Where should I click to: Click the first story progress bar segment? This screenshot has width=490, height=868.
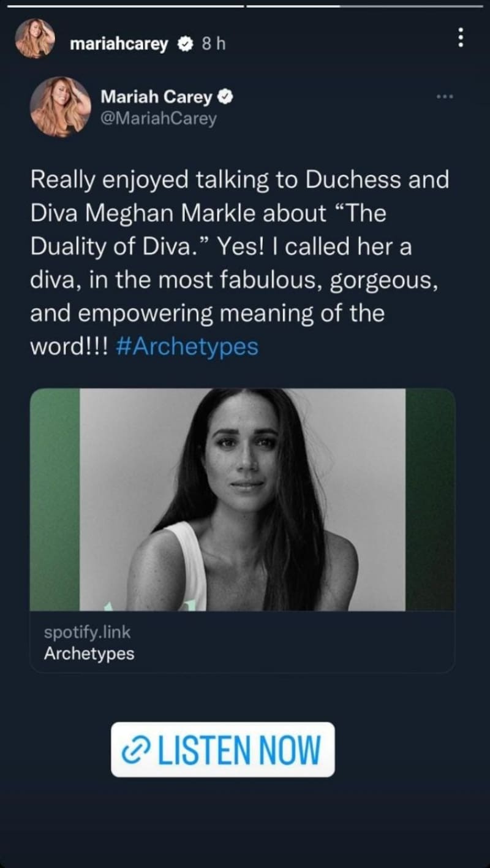(x=123, y=6)
